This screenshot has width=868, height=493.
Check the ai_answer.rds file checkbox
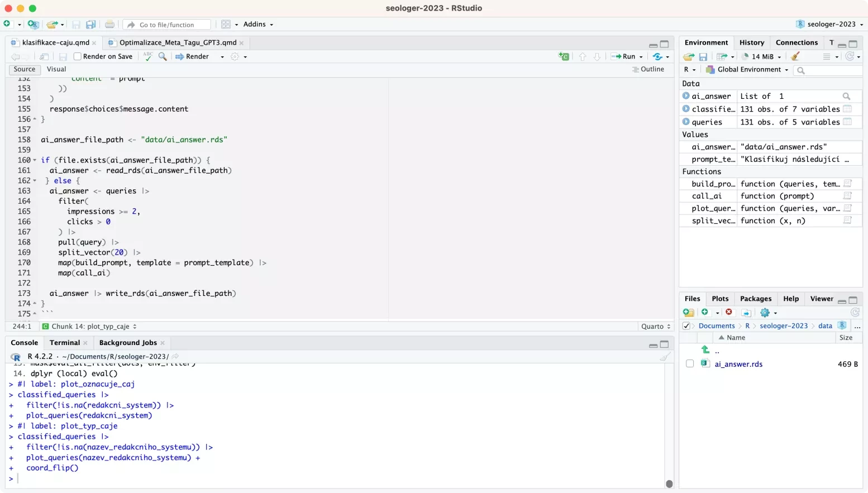[690, 363]
